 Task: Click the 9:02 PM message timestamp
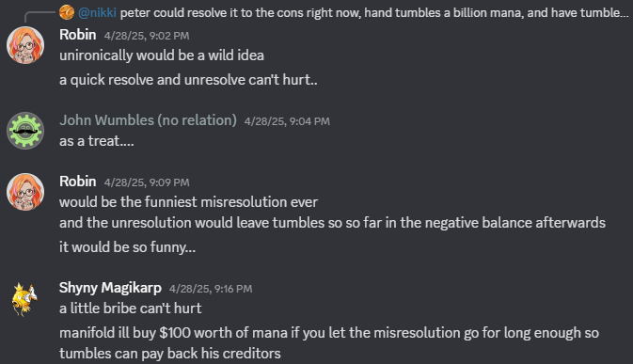[x=147, y=36]
